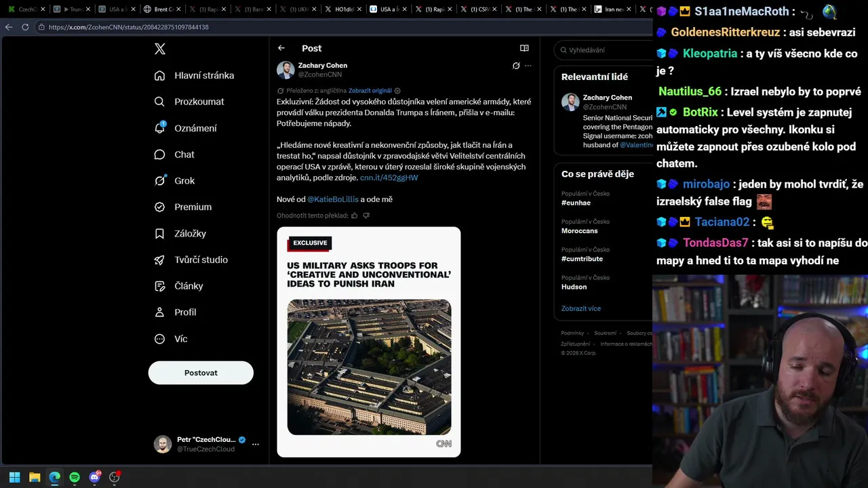Open the #cunhae trending topic

576,203
